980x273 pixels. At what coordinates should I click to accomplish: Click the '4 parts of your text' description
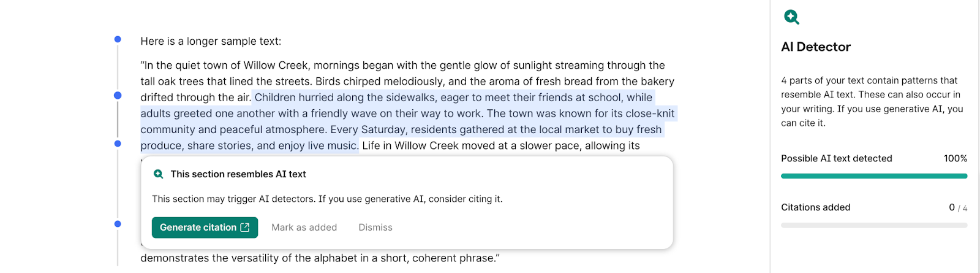[x=872, y=102]
